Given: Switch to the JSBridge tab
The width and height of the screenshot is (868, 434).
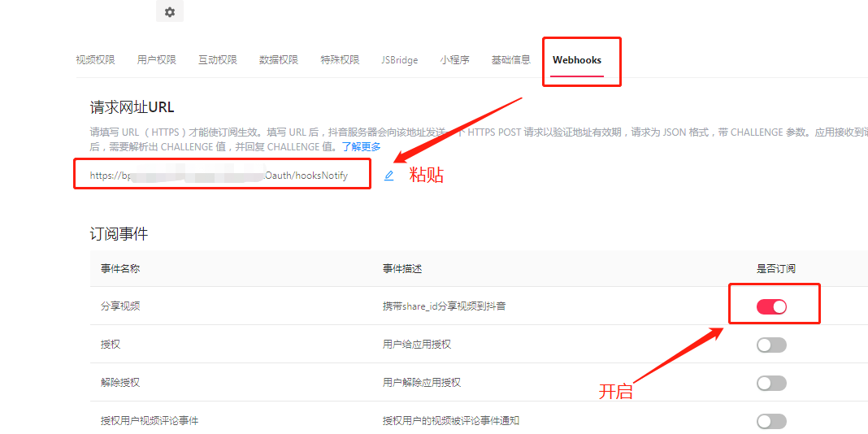Looking at the screenshot, I should [x=399, y=60].
